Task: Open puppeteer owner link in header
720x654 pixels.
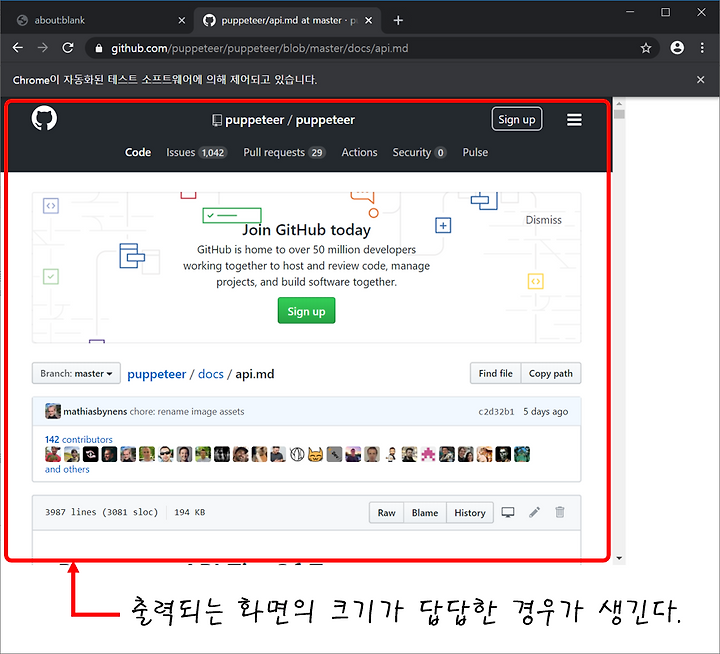Action: coord(254,120)
